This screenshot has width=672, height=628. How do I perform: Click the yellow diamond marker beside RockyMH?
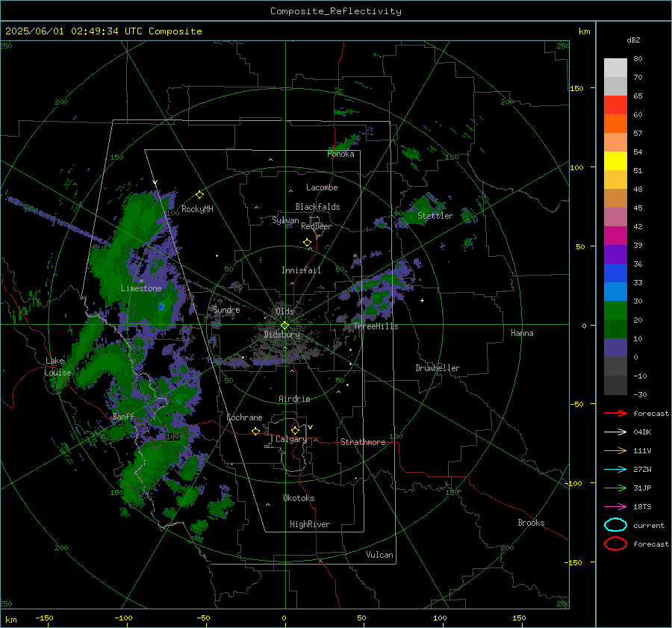199,195
